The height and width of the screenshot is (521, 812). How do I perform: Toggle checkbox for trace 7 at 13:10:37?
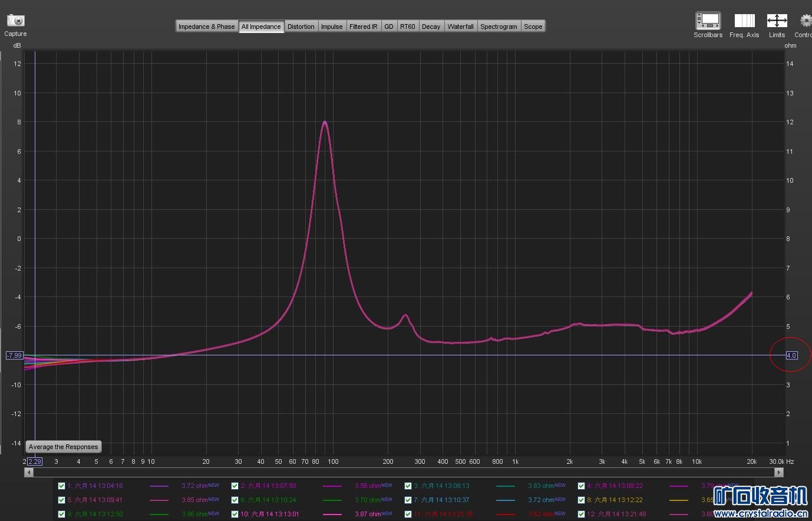[x=408, y=500]
